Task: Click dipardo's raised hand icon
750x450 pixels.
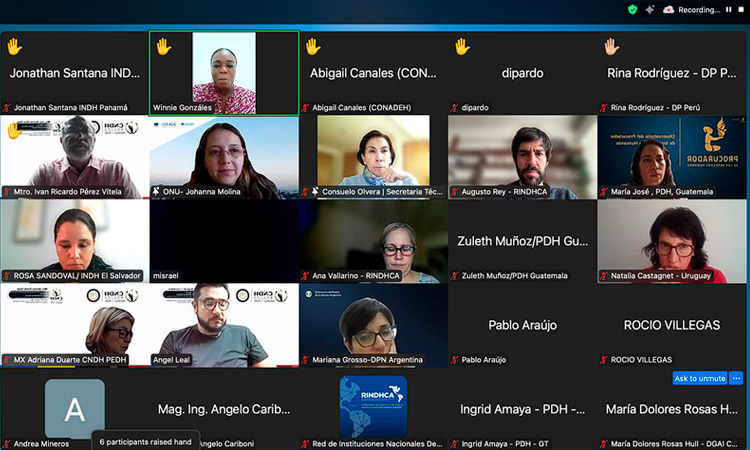Action: coord(462,46)
